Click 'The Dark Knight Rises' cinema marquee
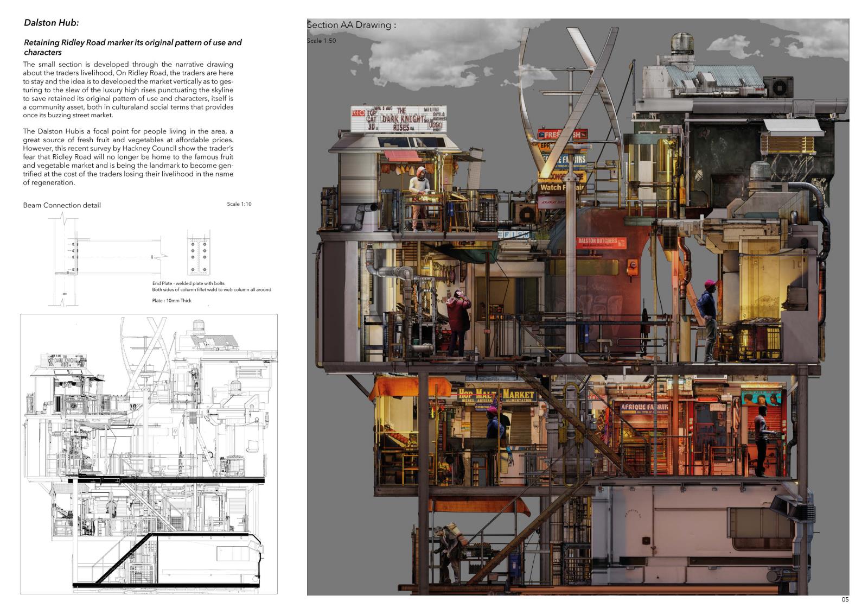This screenshot has height=614, width=868. click(x=399, y=119)
